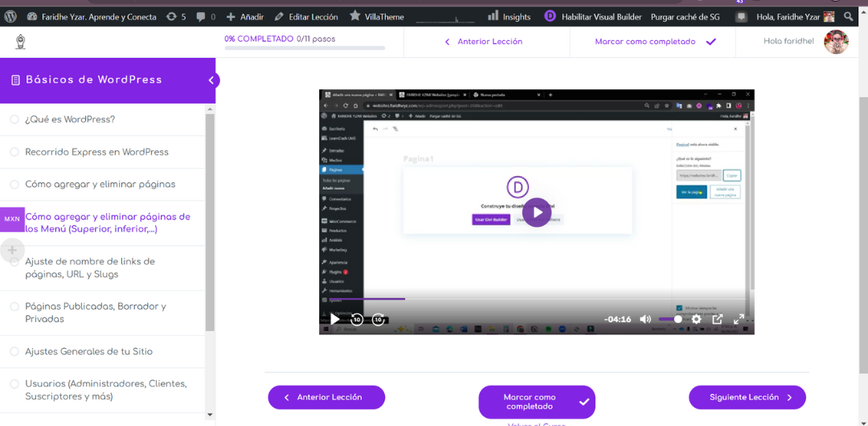Enter fullscreen video mode
This screenshot has height=426, width=868.
click(x=739, y=319)
